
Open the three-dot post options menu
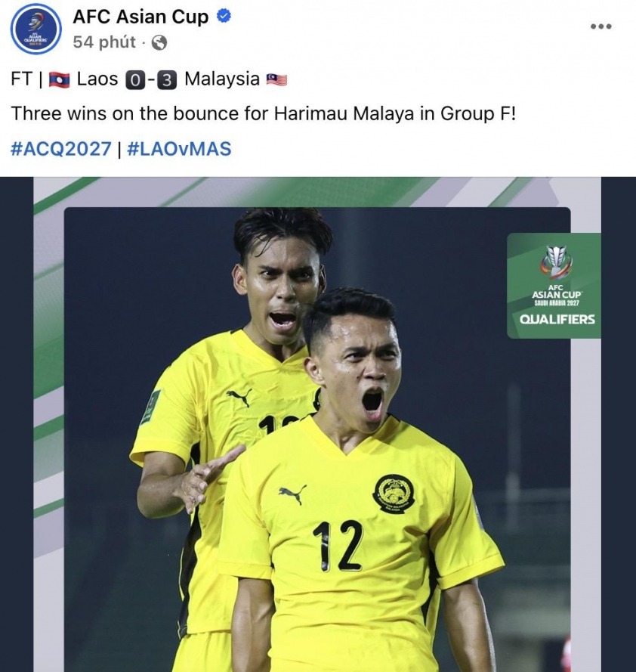click(601, 26)
